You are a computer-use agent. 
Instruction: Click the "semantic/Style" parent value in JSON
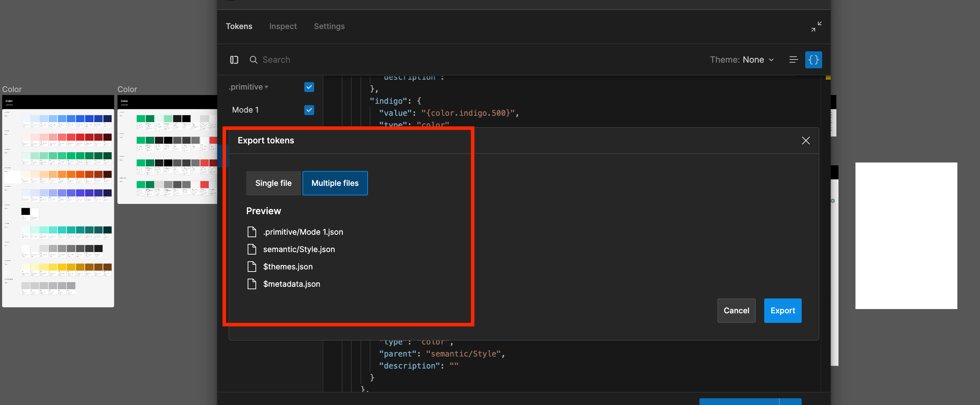[463, 354]
